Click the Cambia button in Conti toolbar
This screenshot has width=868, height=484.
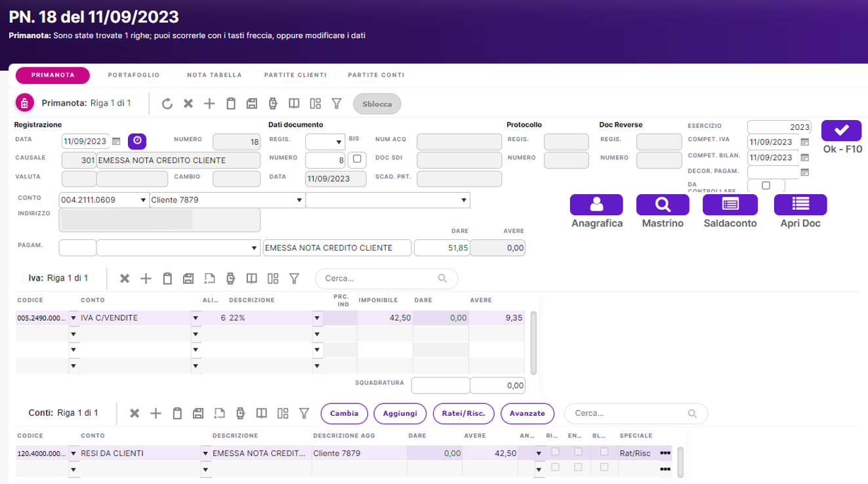click(344, 414)
